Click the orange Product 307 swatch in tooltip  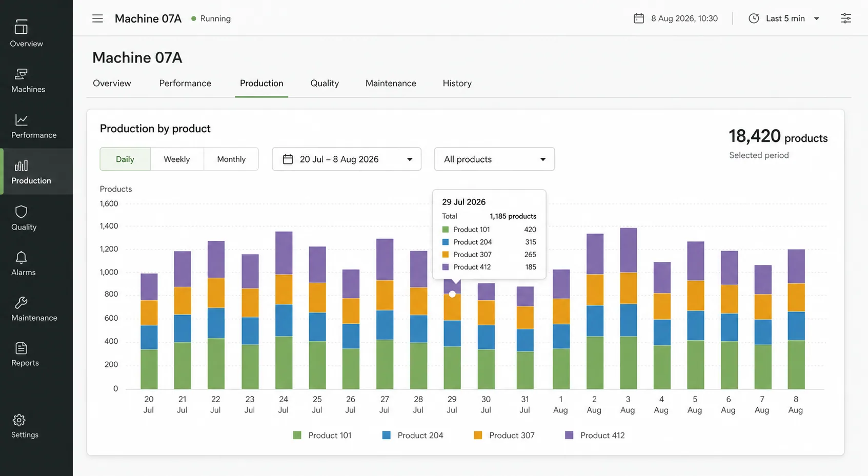pos(446,255)
